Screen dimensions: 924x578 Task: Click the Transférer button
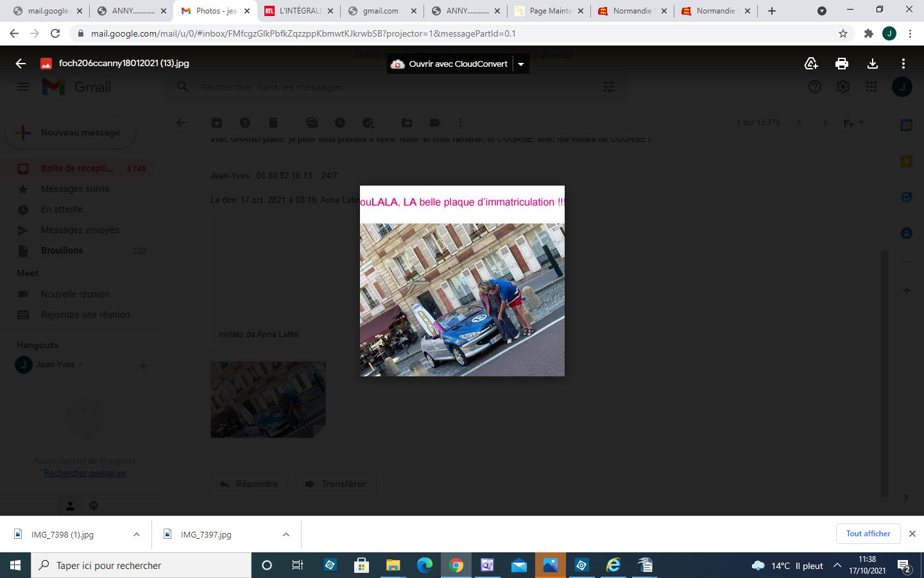(336, 484)
